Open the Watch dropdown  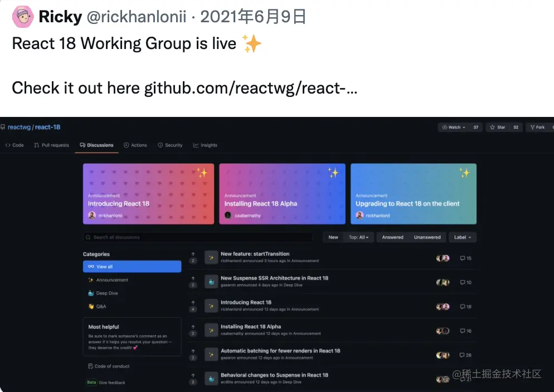coord(454,128)
